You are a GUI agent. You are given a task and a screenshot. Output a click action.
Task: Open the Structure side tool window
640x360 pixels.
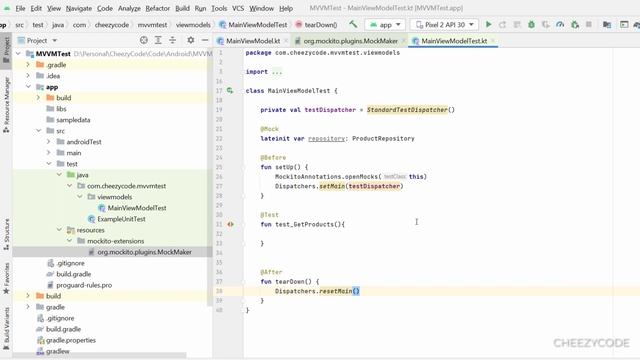[6, 234]
